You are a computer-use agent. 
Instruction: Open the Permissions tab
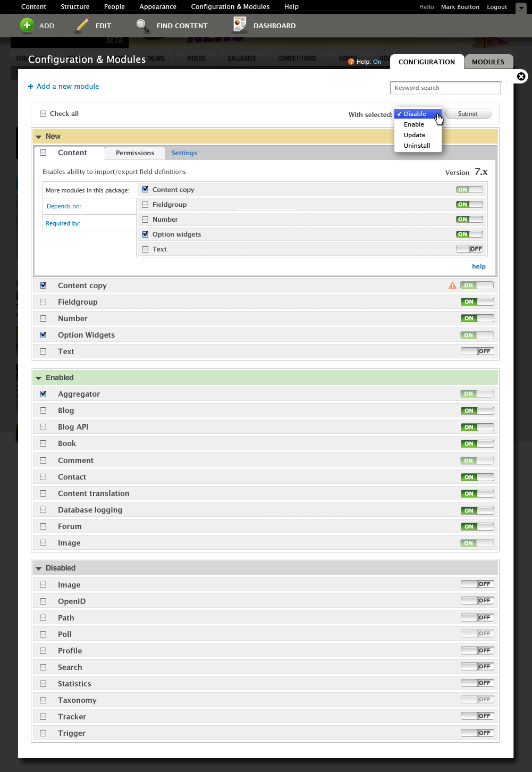(x=135, y=153)
